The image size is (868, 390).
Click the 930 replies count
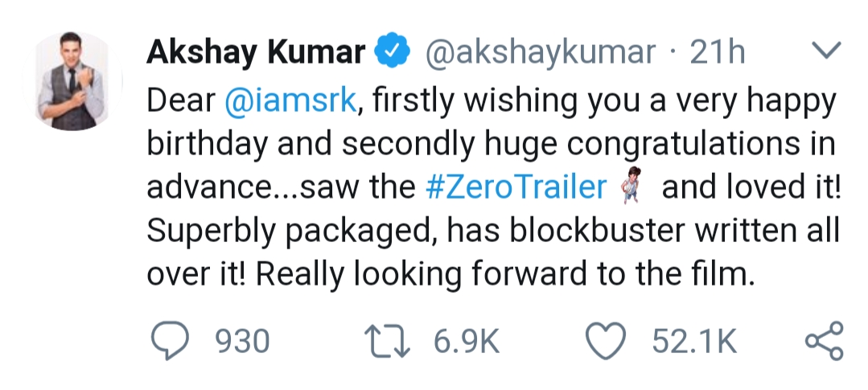pos(242,341)
